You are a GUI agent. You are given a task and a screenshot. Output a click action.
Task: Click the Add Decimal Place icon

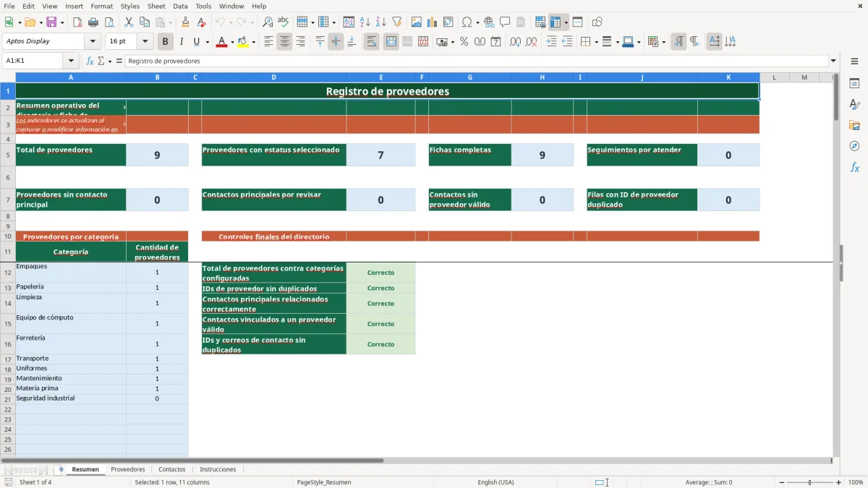pyautogui.click(x=515, y=42)
